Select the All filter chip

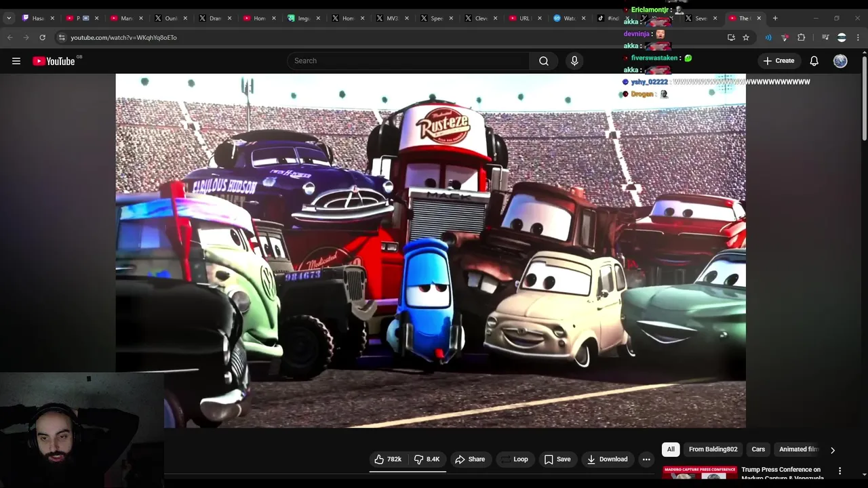coord(671,449)
